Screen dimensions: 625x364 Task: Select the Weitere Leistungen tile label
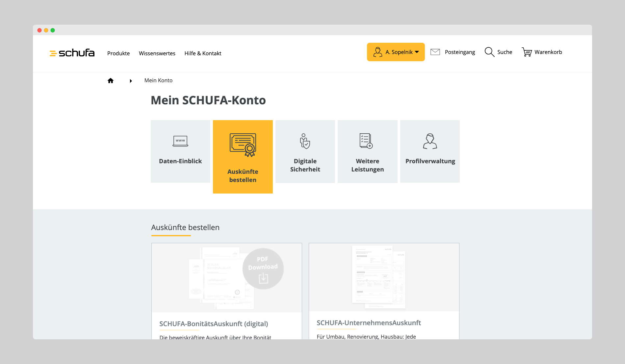368,165
